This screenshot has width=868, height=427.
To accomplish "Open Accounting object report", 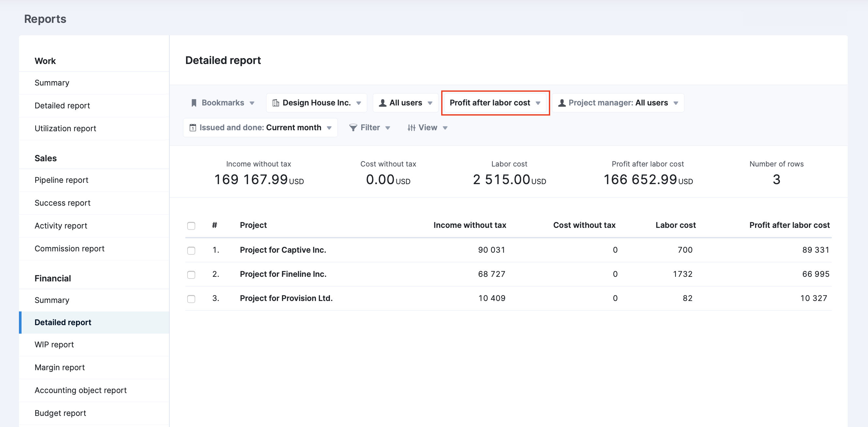I will 94,391.
